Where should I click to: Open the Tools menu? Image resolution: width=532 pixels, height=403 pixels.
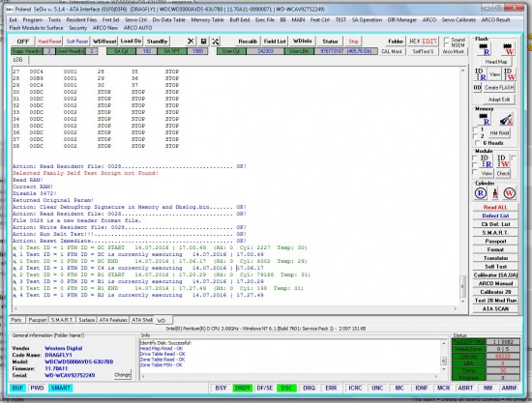click(x=54, y=20)
